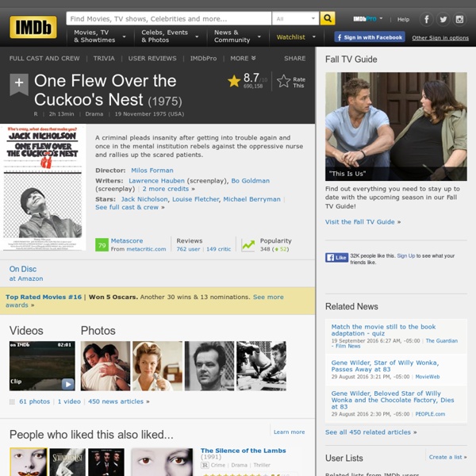Open Jack Nicholson star link
476x476 pixels.
click(x=144, y=199)
